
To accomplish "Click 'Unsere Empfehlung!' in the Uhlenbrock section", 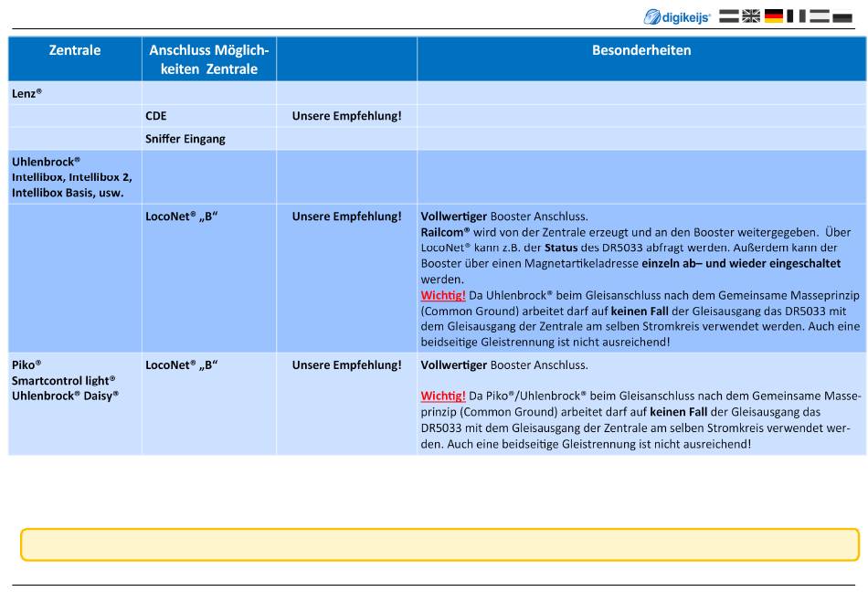I will pyautogui.click(x=346, y=217).
